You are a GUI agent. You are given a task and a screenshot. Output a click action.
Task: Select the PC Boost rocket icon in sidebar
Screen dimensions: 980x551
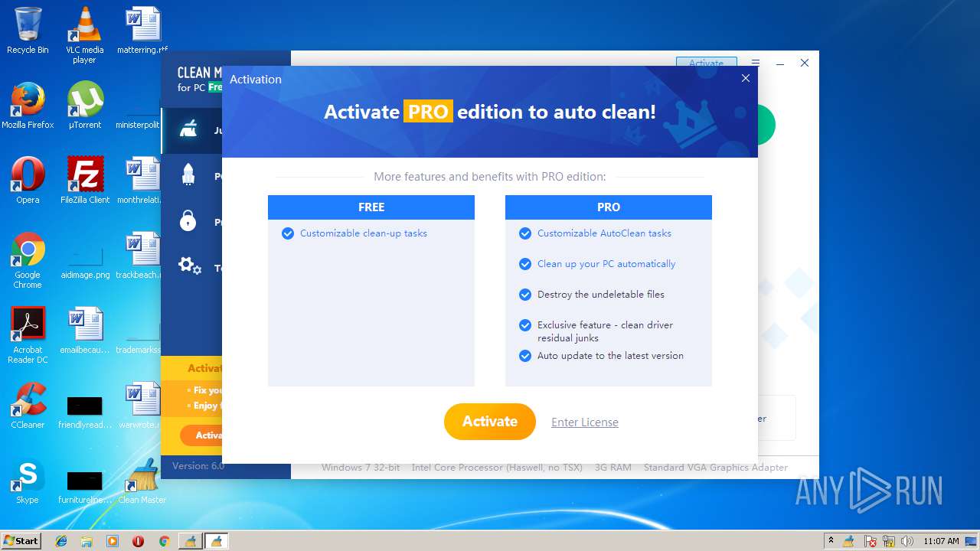(x=188, y=175)
